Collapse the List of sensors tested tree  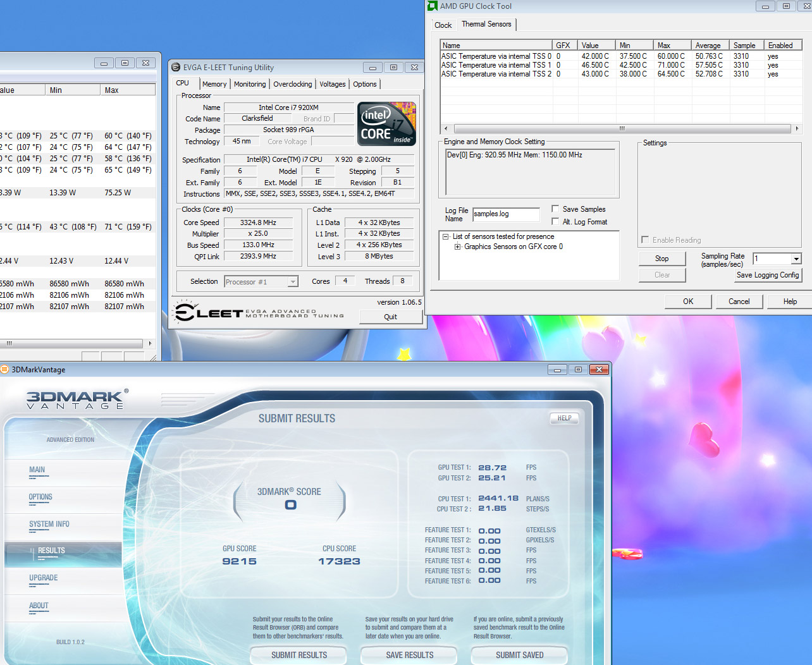[x=446, y=236]
